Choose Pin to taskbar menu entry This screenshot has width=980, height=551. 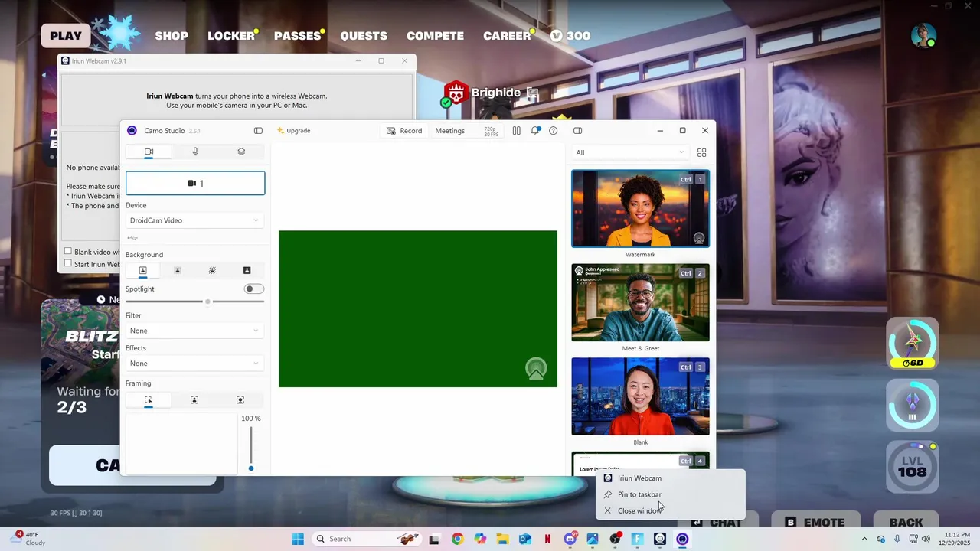point(670,494)
